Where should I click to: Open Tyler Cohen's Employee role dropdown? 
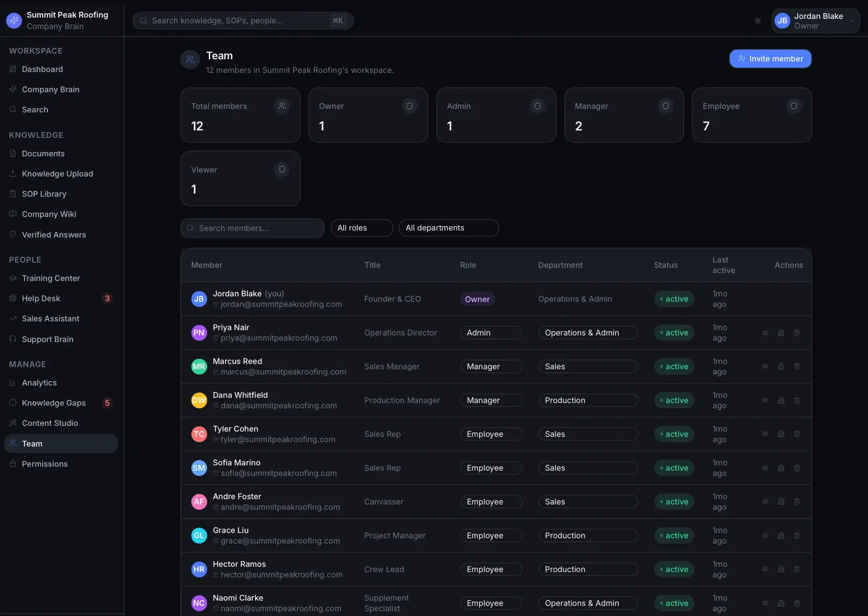coord(491,434)
